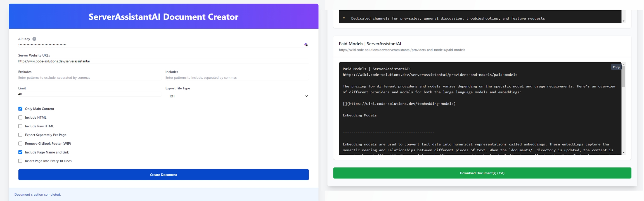Image resolution: width=644 pixels, height=201 pixels.
Task: Focus the Server Website URLs input field
Action: coord(163,61)
